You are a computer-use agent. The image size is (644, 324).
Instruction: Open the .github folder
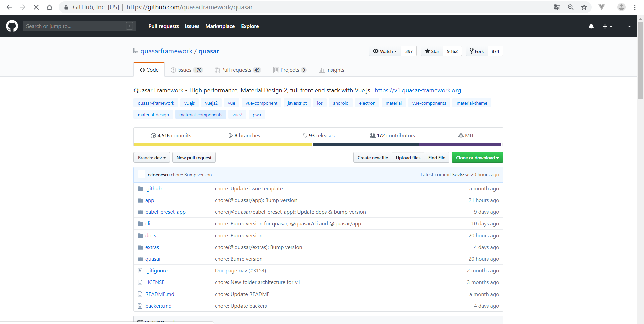153,188
